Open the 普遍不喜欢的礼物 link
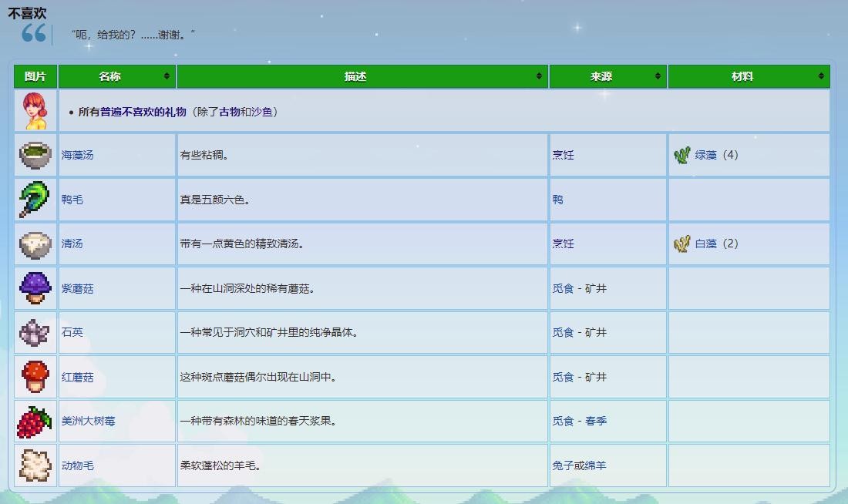This screenshot has width=848, height=504. [x=143, y=112]
